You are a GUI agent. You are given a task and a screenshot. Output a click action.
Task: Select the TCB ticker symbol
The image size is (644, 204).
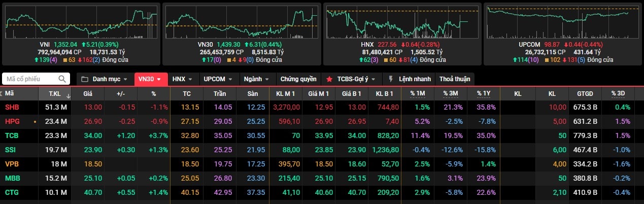(12, 135)
